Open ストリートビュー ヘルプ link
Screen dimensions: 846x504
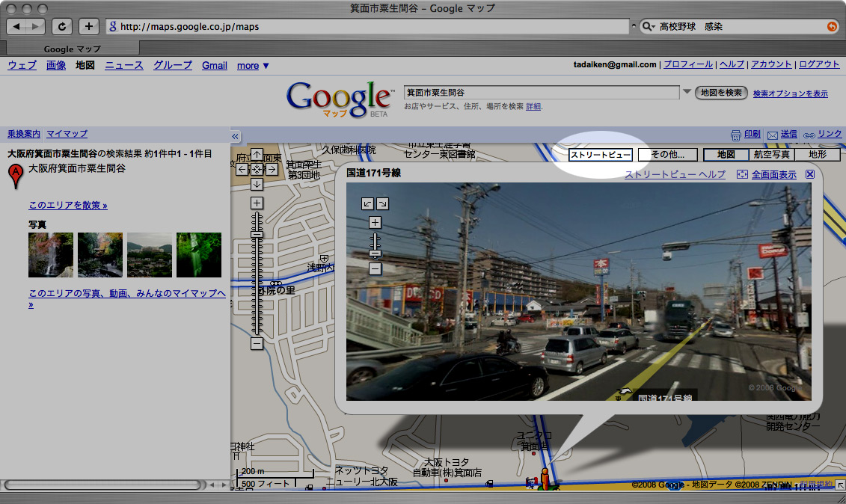coord(675,174)
